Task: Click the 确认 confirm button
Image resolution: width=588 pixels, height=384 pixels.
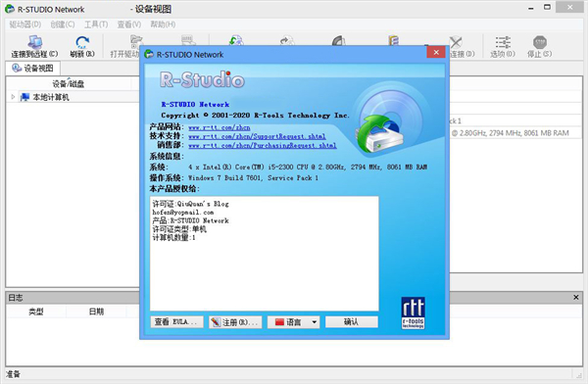Action: [x=352, y=321]
